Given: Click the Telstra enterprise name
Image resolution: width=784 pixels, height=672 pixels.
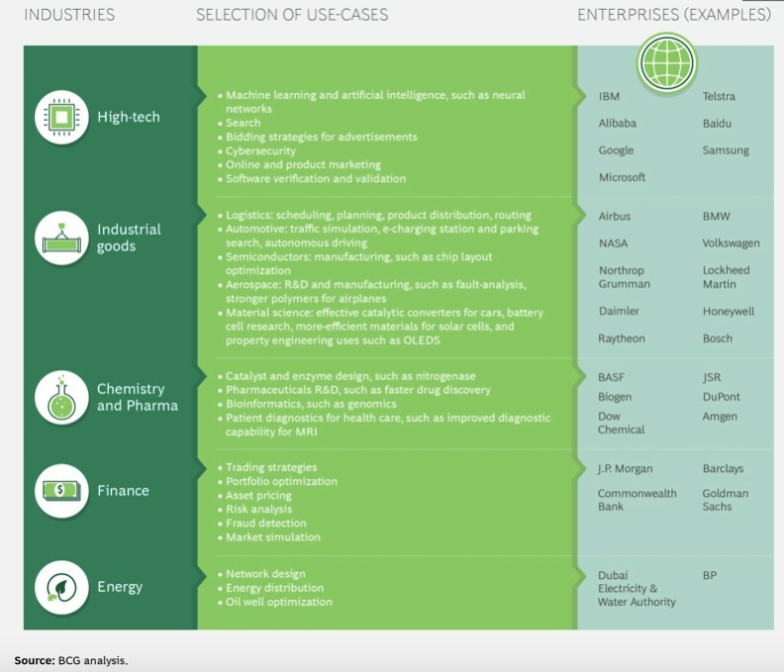Looking at the screenshot, I should [x=719, y=97].
